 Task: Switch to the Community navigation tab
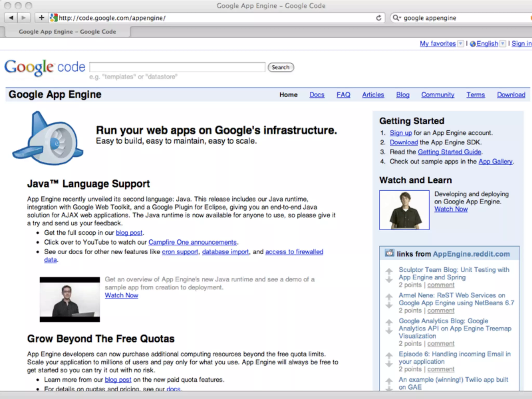tap(438, 95)
